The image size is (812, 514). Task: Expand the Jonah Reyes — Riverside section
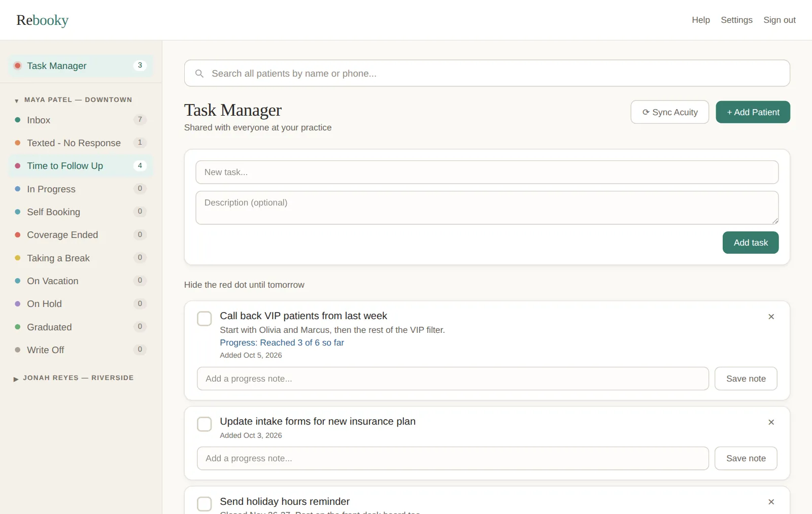pos(74,378)
